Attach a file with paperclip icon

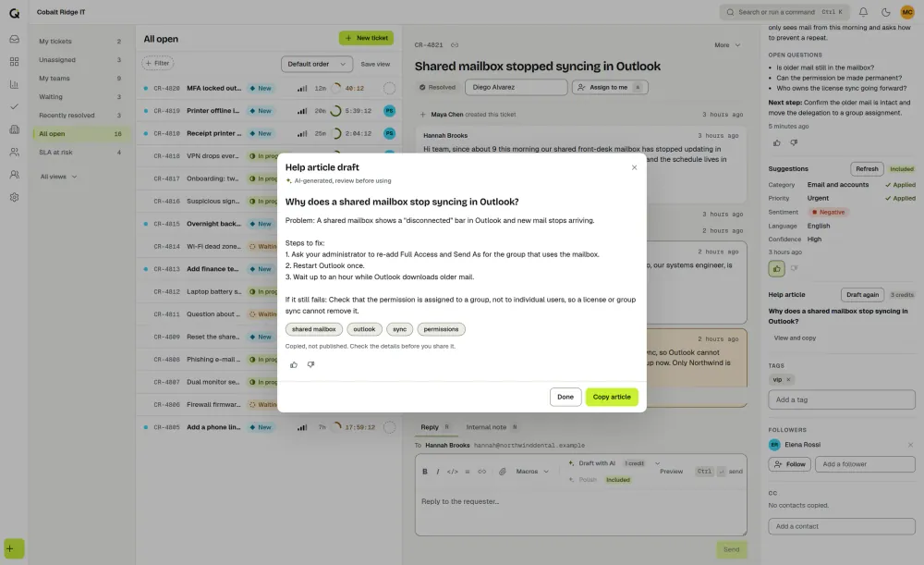(x=502, y=472)
